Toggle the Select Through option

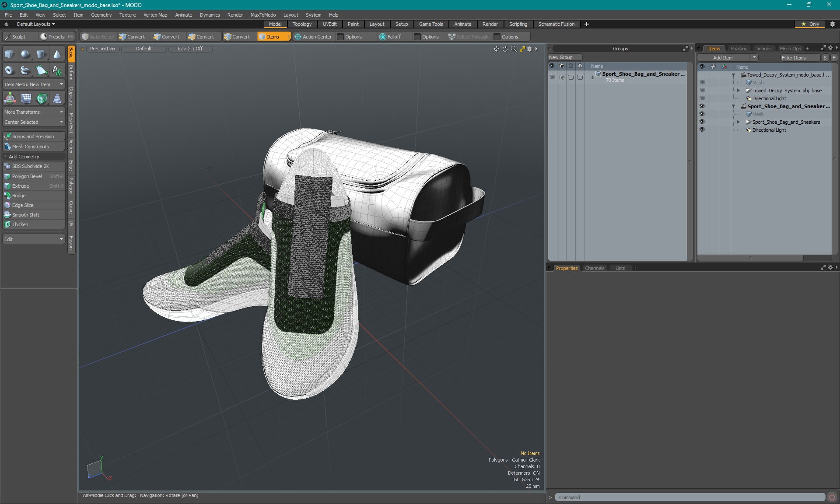(468, 37)
